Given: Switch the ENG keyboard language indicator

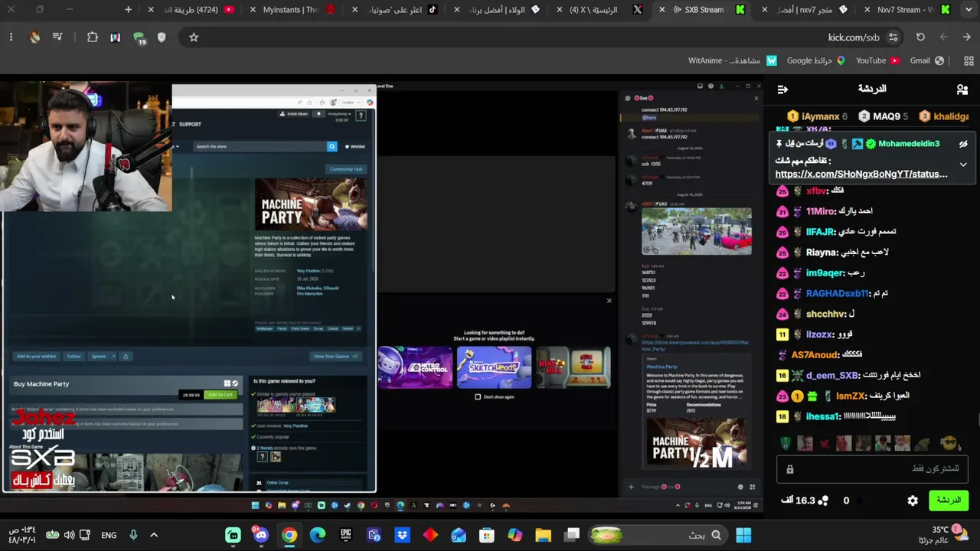Looking at the screenshot, I should click(x=109, y=535).
